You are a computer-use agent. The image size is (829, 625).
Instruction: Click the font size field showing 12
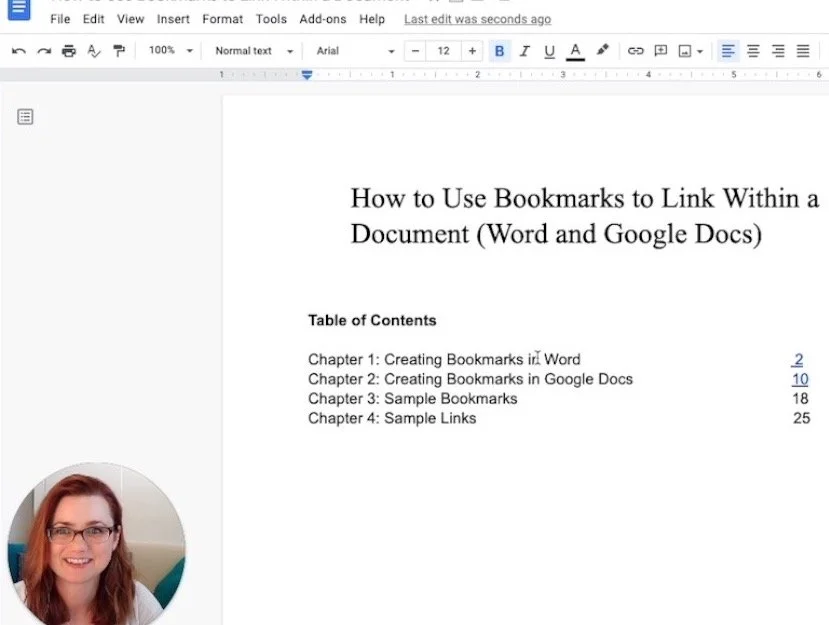tap(443, 51)
